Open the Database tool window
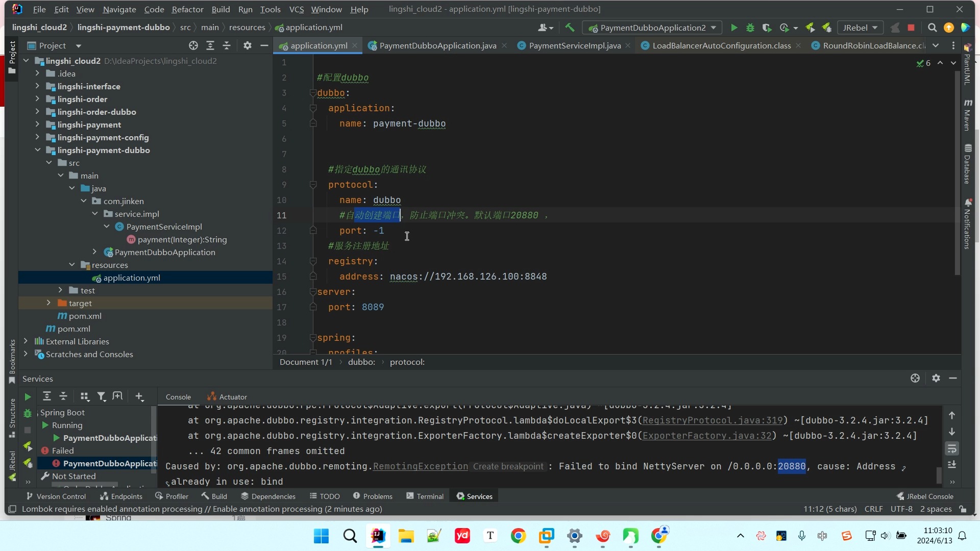This screenshot has height=551, width=980. (x=968, y=164)
